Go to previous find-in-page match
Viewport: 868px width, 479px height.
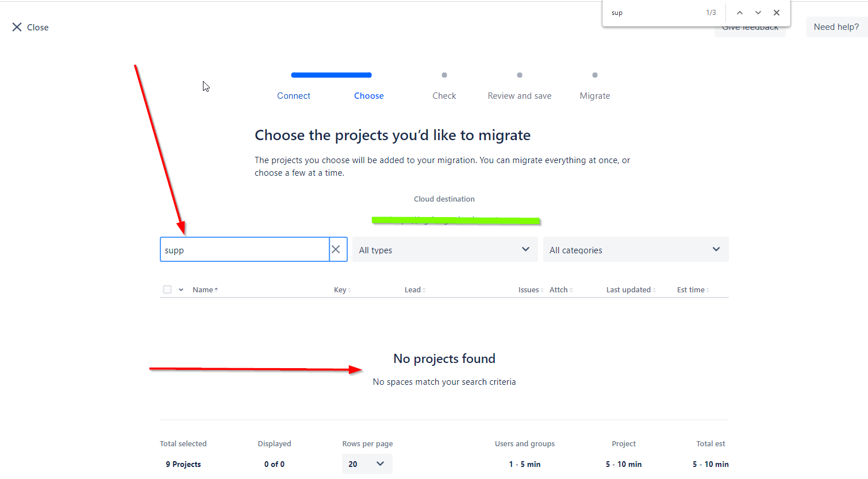tap(740, 13)
